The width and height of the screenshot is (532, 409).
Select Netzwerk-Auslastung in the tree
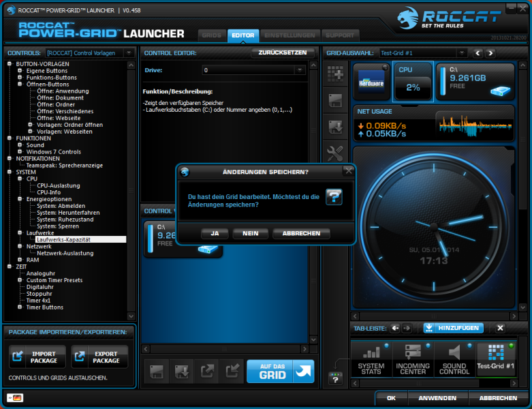65,253
